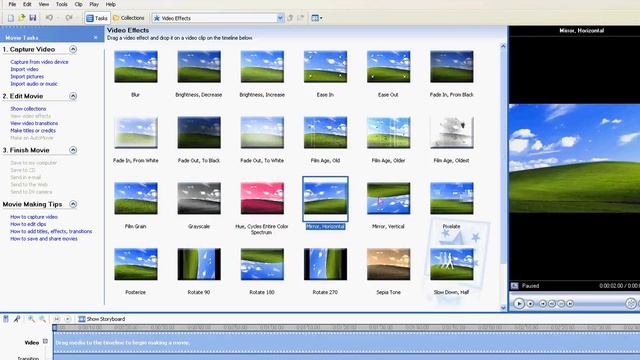Close the Movie Tasks pane
Screen dimensions: 640x360
point(96,38)
